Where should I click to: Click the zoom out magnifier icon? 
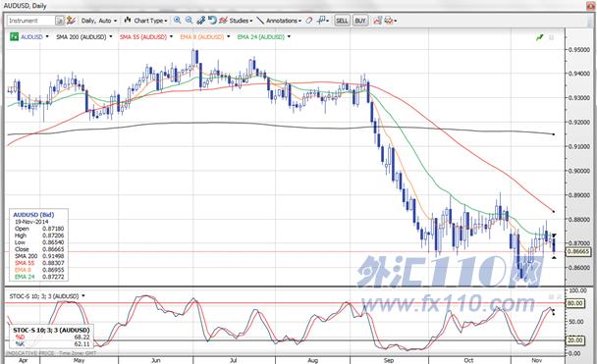(189, 21)
